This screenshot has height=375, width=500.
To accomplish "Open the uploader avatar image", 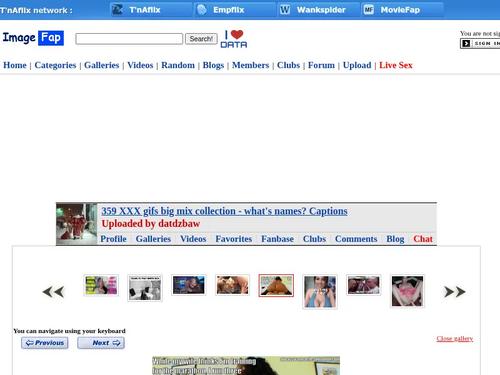I will 77,224.
